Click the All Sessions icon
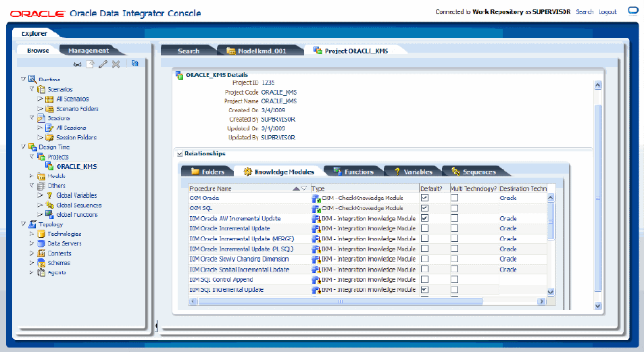The width and height of the screenshot is (644, 352). click(50, 128)
